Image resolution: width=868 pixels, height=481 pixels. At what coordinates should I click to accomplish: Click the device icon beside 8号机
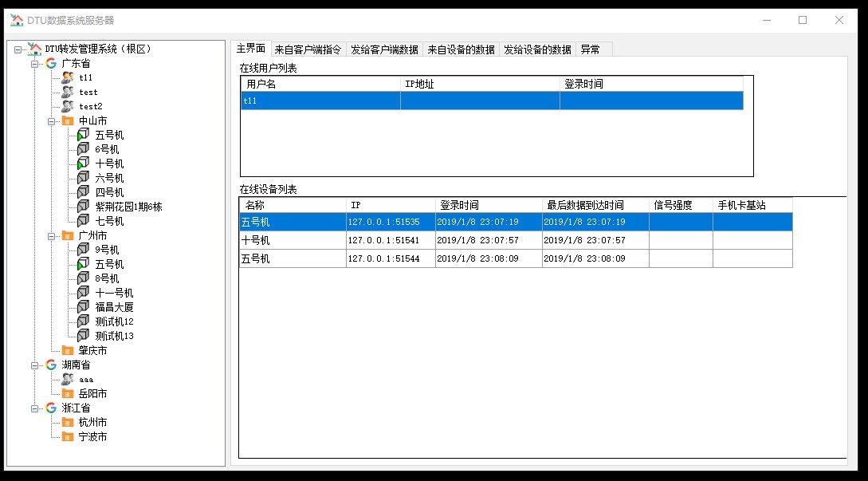point(83,278)
